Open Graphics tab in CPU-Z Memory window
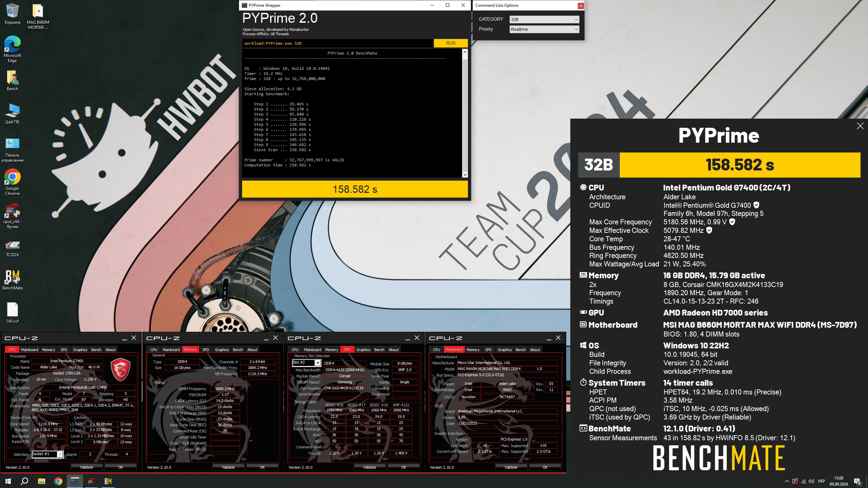 222,349
